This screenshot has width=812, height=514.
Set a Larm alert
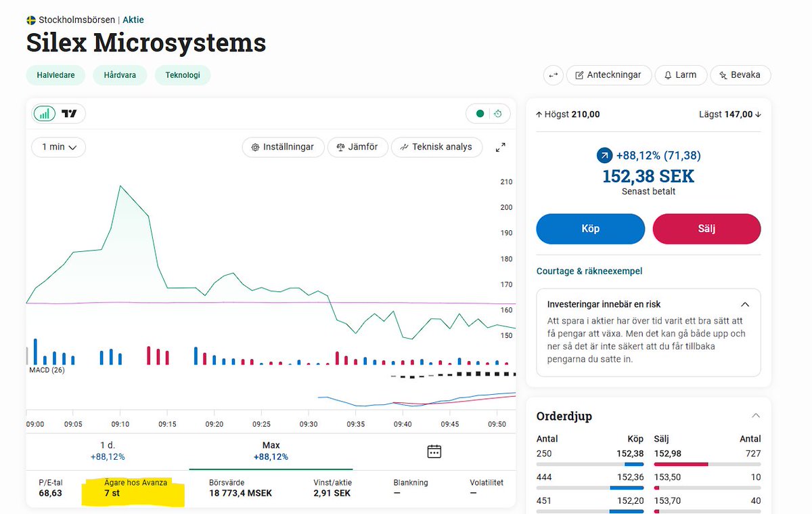(x=681, y=75)
